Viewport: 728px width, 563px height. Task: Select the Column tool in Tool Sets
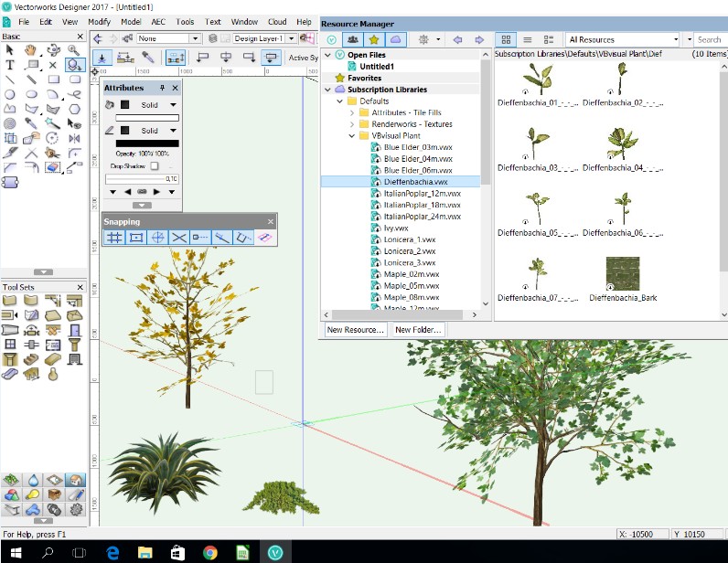(75, 344)
